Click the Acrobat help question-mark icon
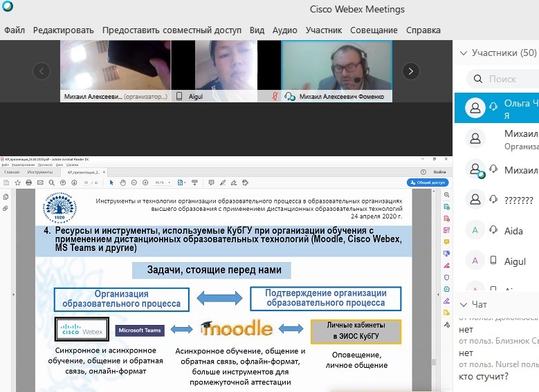 pyautogui.click(x=423, y=172)
